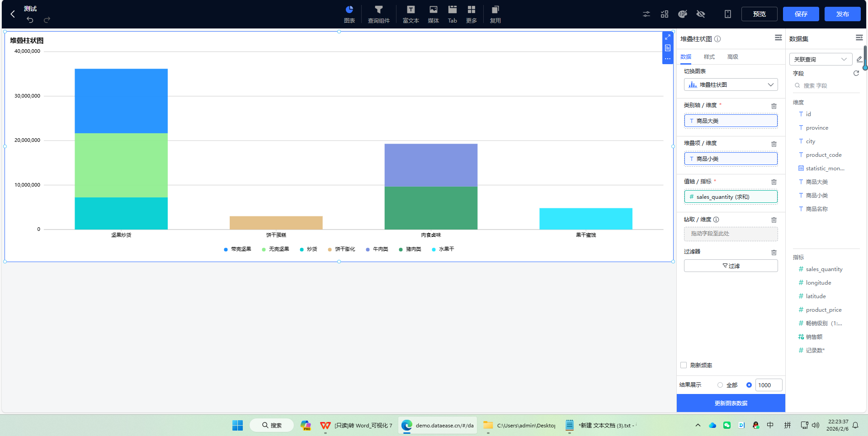868x436 pixels.
Task: Collapse the 堆叠柱状图 property panel
Action: click(778, 38)
